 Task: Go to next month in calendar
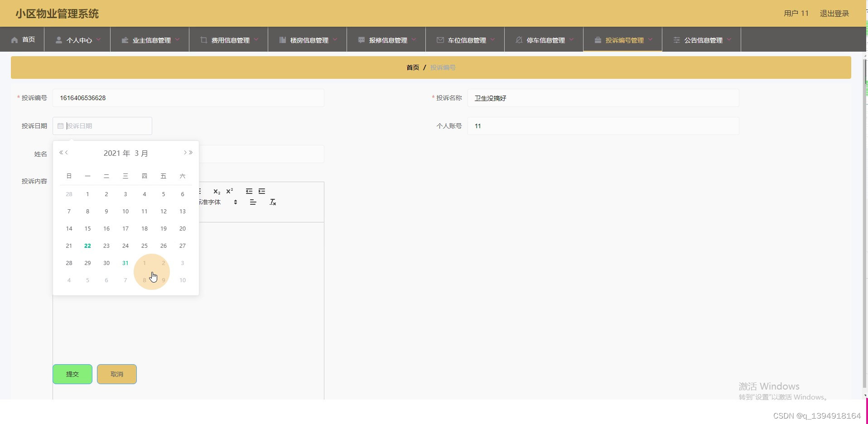[185, 153]
